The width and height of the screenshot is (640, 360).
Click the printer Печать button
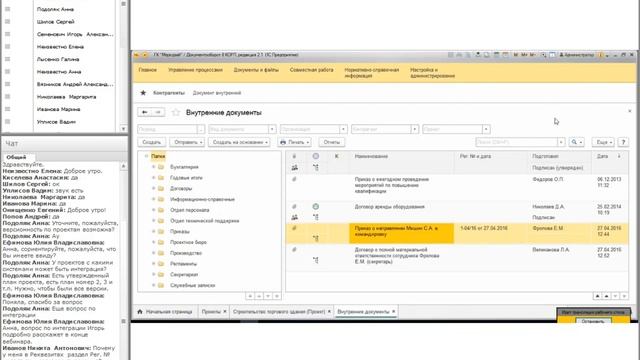tap(295, 142)
